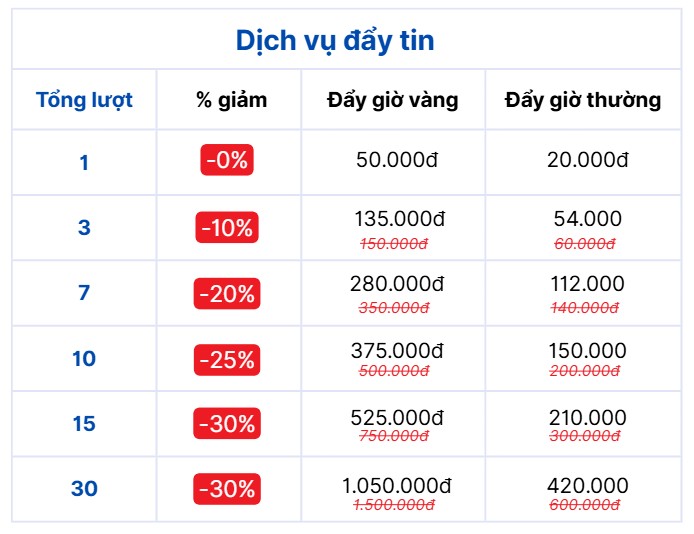Image resolution: width=694 pixels, height=534 pixels.
Task: Select the "Tổng lượt" column header
Action: click(84, 100)
